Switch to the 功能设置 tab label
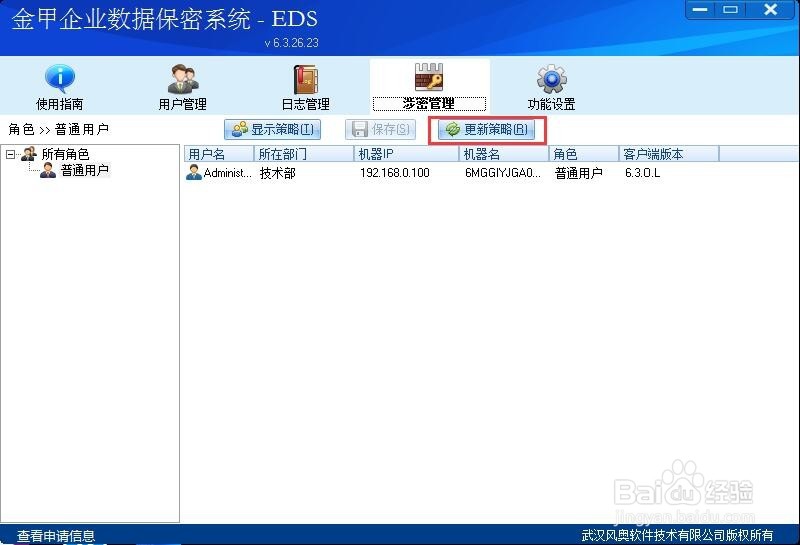800x545 pixels. coord(552,104)
